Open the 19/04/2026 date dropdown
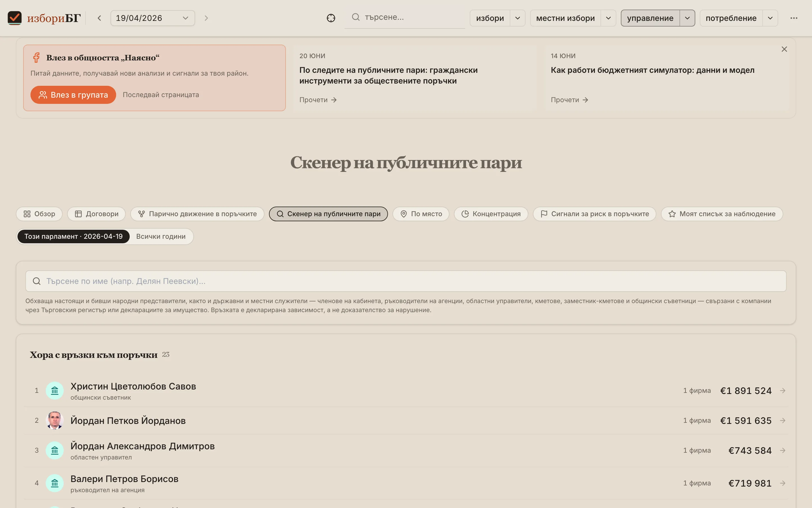Screen dimensions: 812x508 (x=153, y=18)
